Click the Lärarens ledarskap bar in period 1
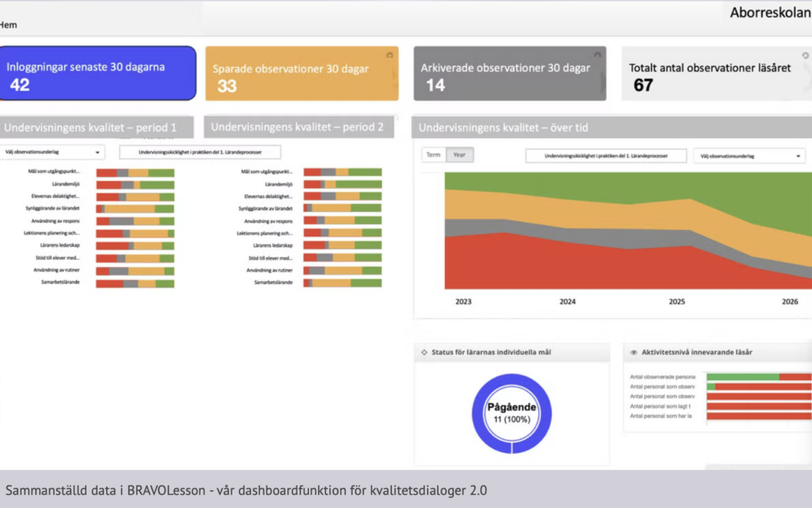 click(x=135, y=246)
